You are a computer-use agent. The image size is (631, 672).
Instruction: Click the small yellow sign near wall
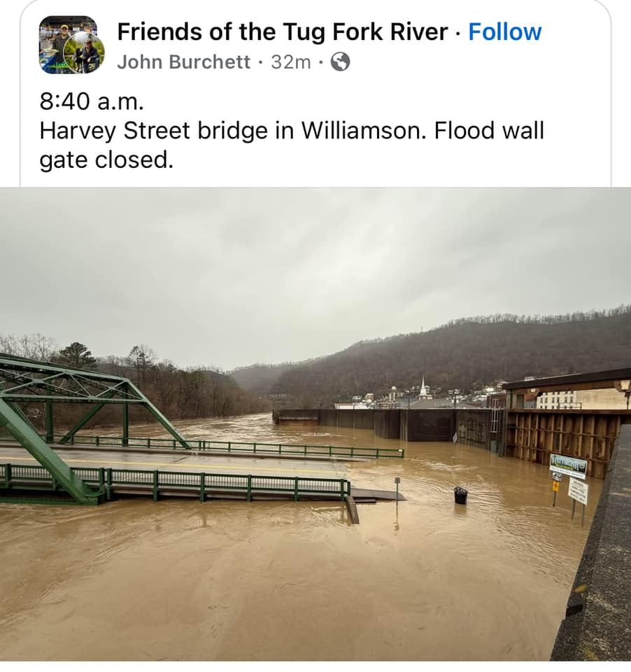pyautogui.click(x=556, y=487)
